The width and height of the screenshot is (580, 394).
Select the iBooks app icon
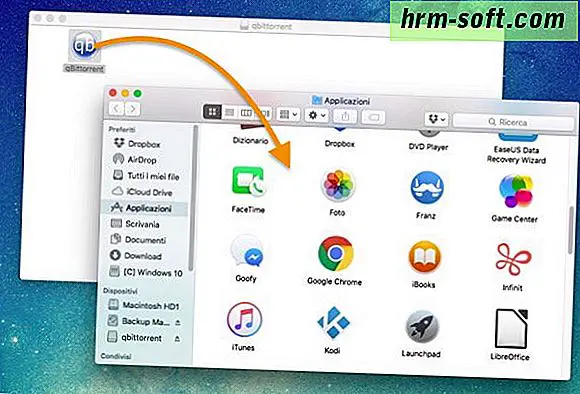coord(424,257)
